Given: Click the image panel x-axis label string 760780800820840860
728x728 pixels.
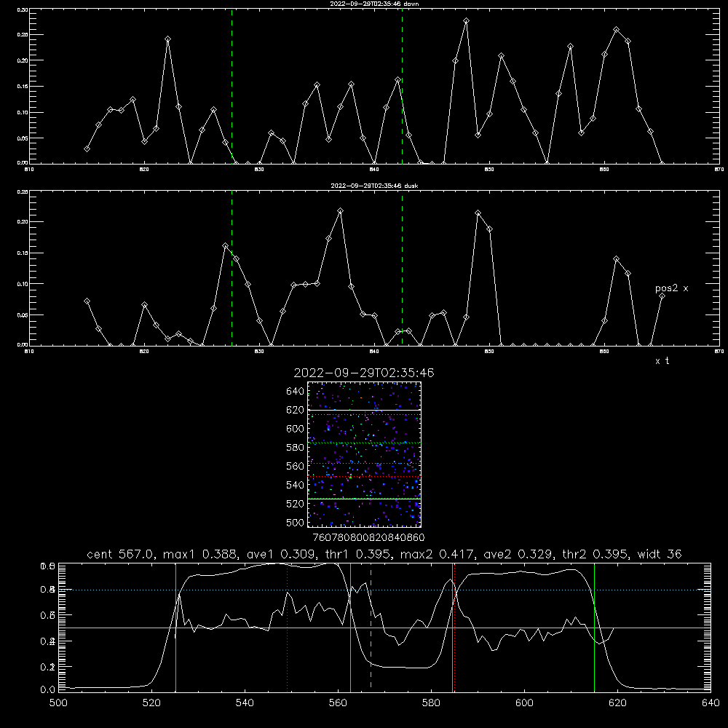Looking at the screenshot, I should coord(368,537).
